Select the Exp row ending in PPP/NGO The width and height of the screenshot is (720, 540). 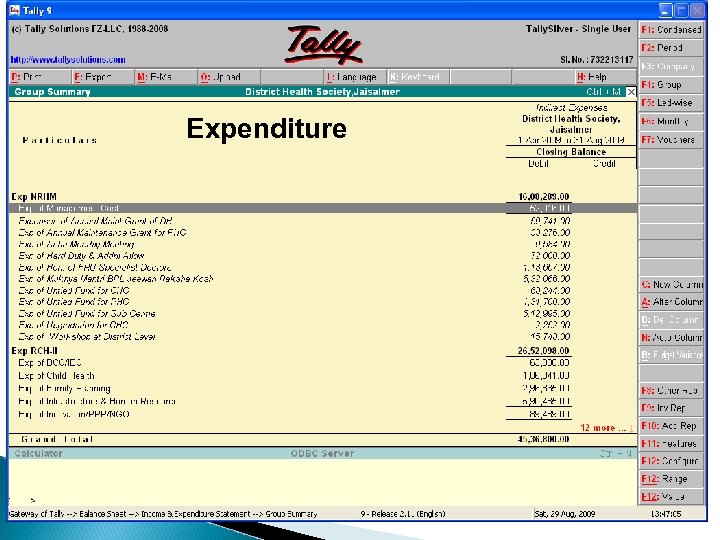322,414
